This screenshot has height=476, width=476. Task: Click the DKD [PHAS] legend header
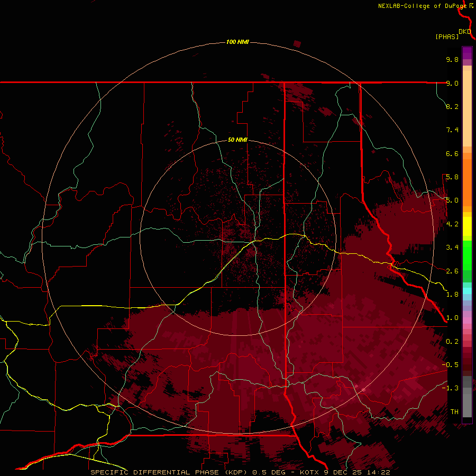[453, 34]
